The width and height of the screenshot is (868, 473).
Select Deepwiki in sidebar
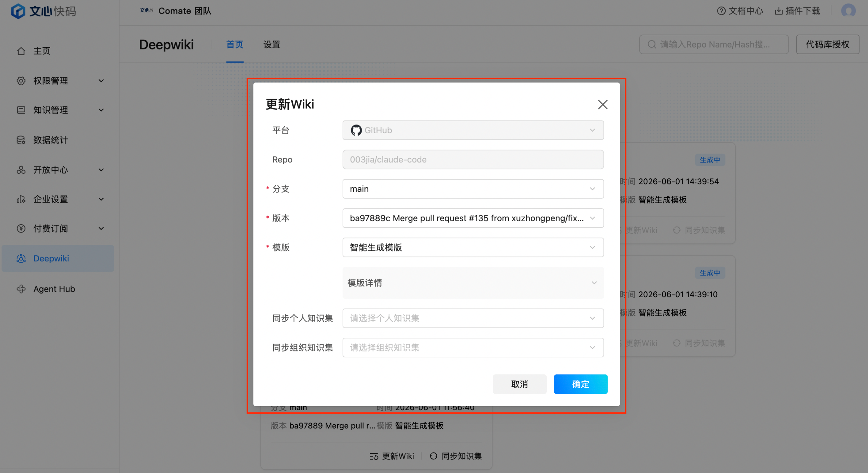point(57,258)
